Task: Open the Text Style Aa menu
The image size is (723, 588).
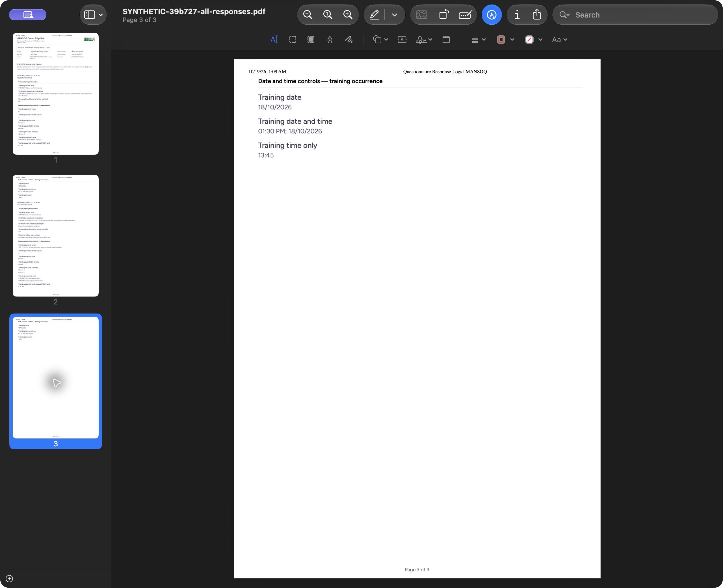Action: point(559,40)
